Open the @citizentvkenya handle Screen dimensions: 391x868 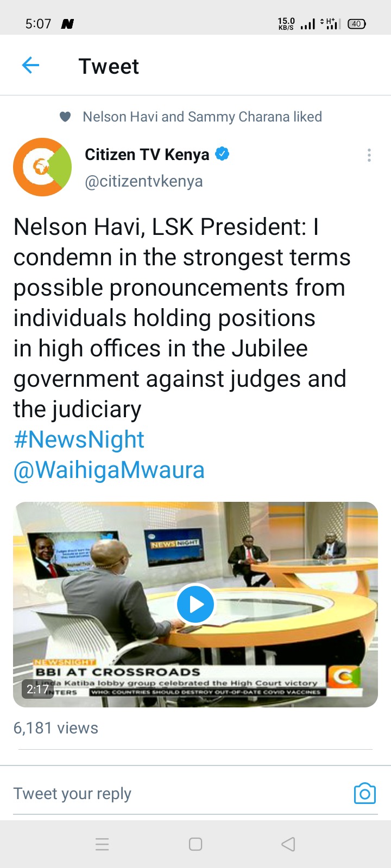tap(144, 181)
